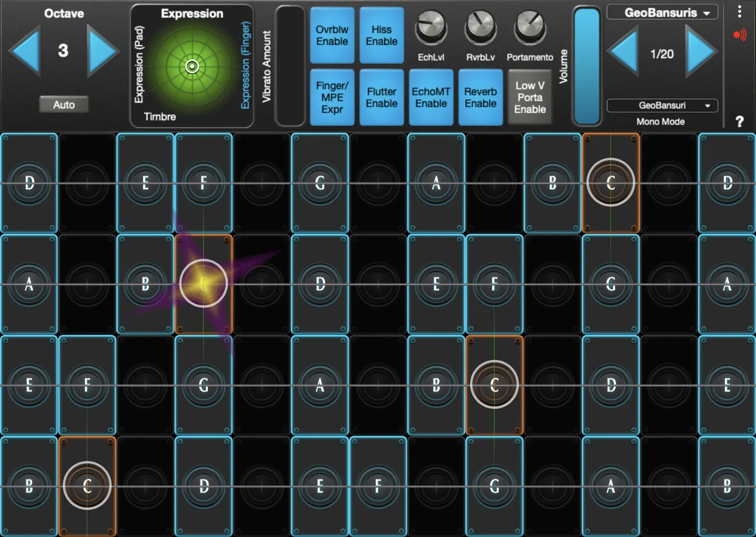Play the highlighted C pad in bottom row
This screenshot has height=537, width=756.
tap(87, 486)
